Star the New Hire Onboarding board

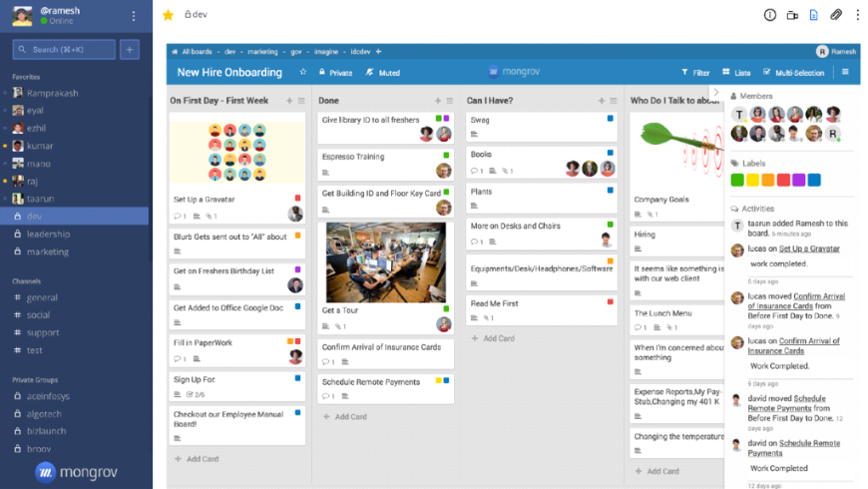[303, 72]
